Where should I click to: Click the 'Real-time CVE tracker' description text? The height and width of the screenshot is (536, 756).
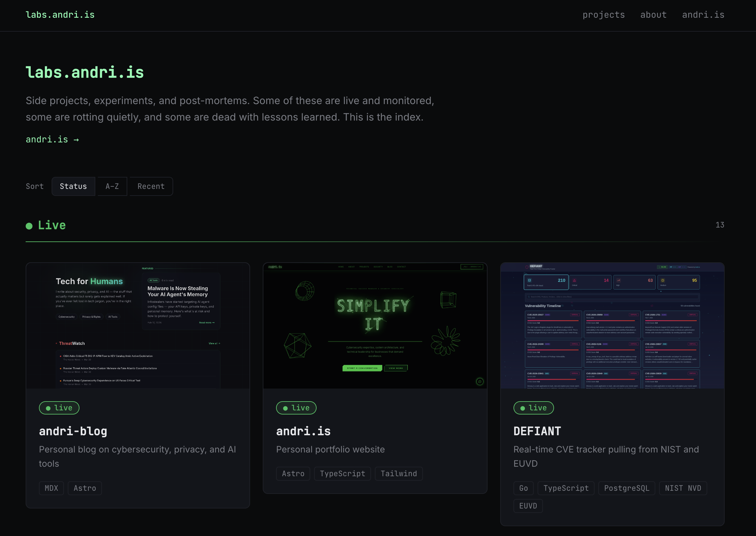click(606, 457)
